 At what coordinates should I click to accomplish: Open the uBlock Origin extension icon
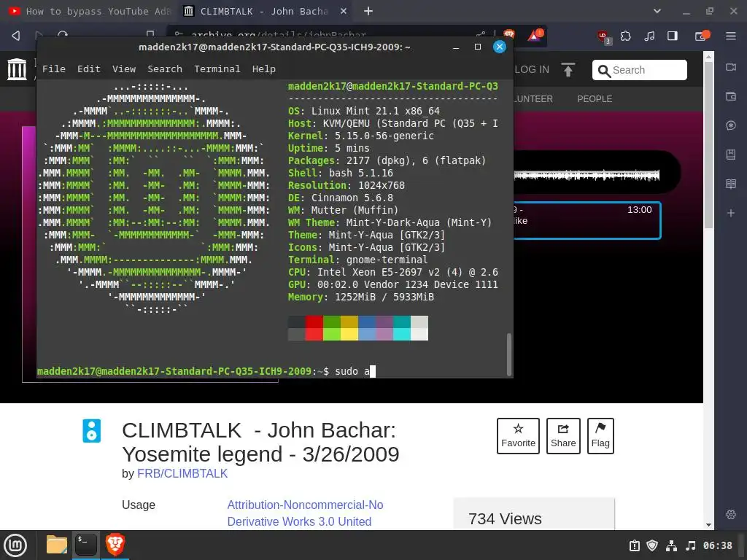603,36
